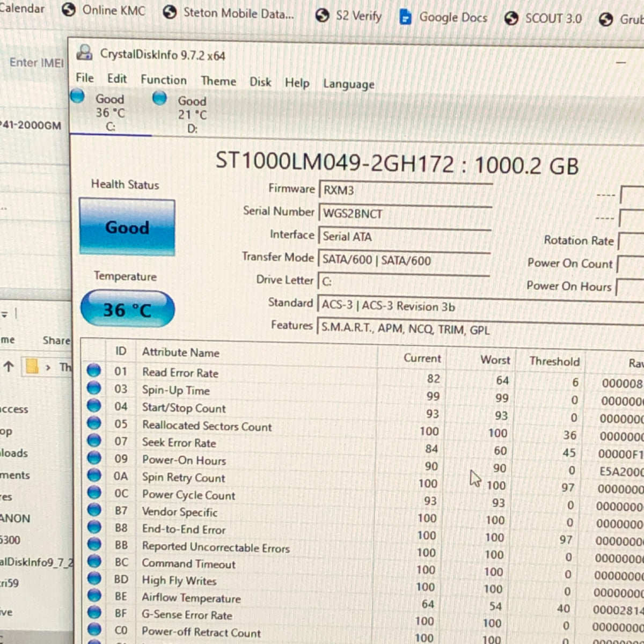Click the Interface field Serial ATA

point(405,237)
